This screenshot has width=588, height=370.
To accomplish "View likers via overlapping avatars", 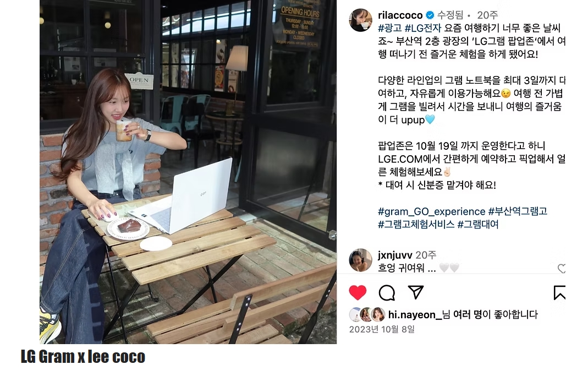I will [x=367, y=314].
